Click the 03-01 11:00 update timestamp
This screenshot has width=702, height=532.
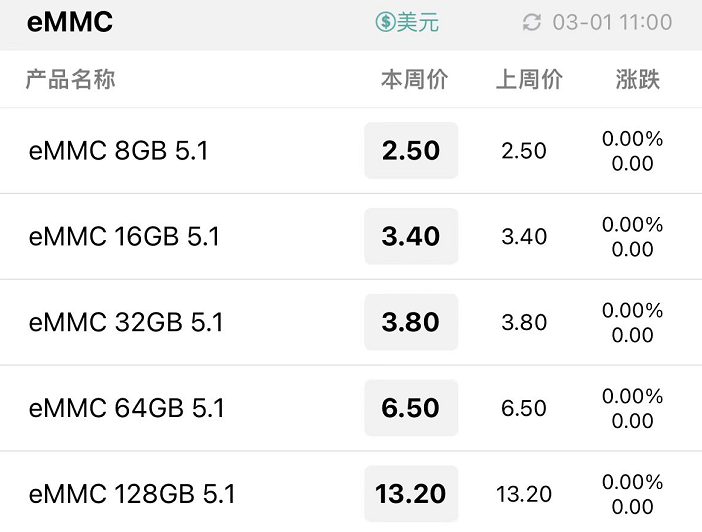pyautogui.click(x=612, y=22)
